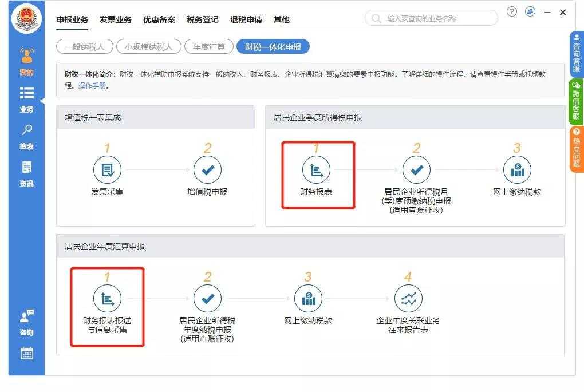The height and width of the screenshot is (392, 584).
Task: Select the 财务报表报送与信息采集 icon
Action: [x=106, y=298]
